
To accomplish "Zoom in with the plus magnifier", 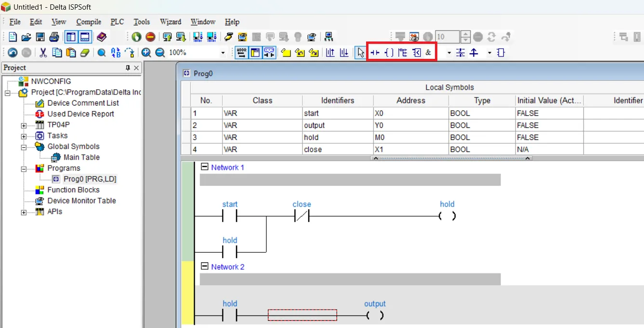I will (146, 53).
